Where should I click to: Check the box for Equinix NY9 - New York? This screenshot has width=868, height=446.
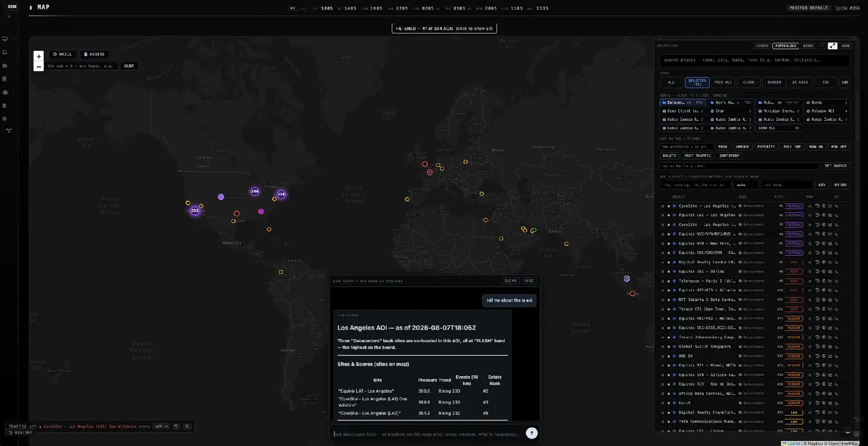pos(662,243)
